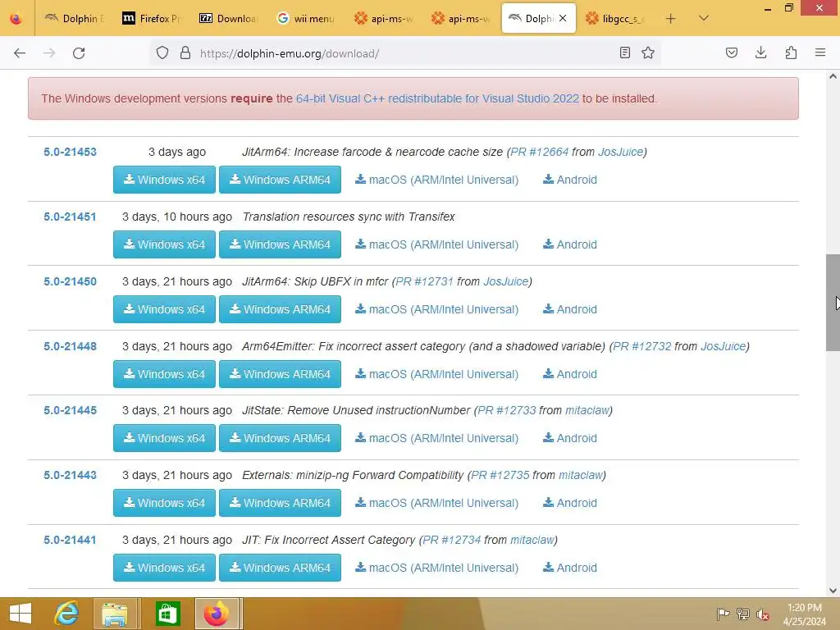Download Windows ARM64 for 5.0-21445

[x=281, y=438]
